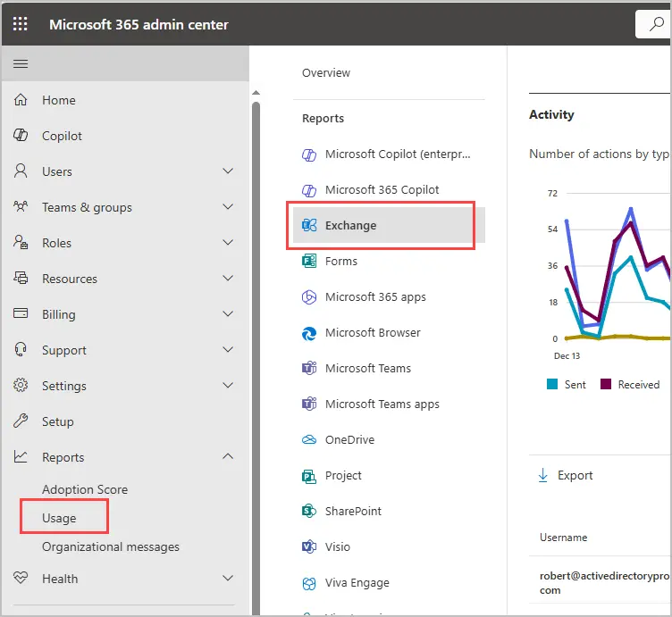
Task: Open the Microsoft Teams usage report
Action: 368,368
